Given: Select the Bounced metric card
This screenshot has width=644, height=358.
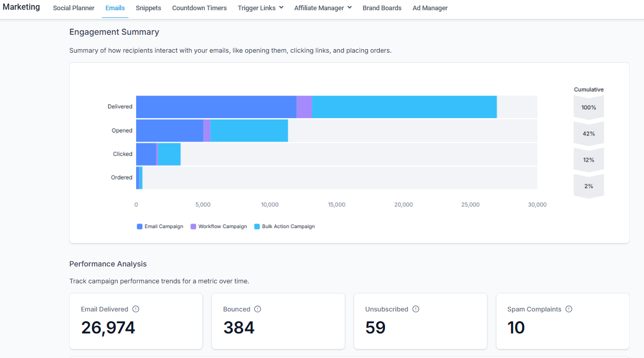Looking at the screenshot, I should [x=277, y=321].
